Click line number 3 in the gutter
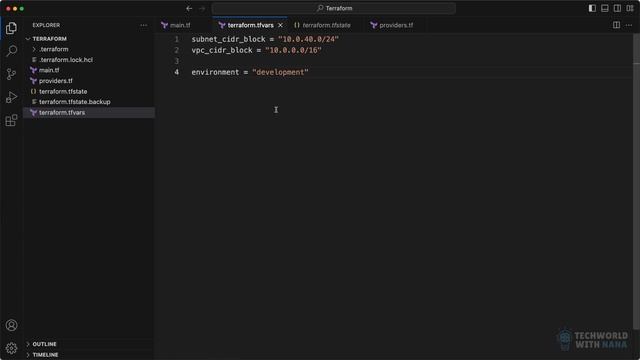The height and width of the screenshot is (360, 640). pos(177,61)
